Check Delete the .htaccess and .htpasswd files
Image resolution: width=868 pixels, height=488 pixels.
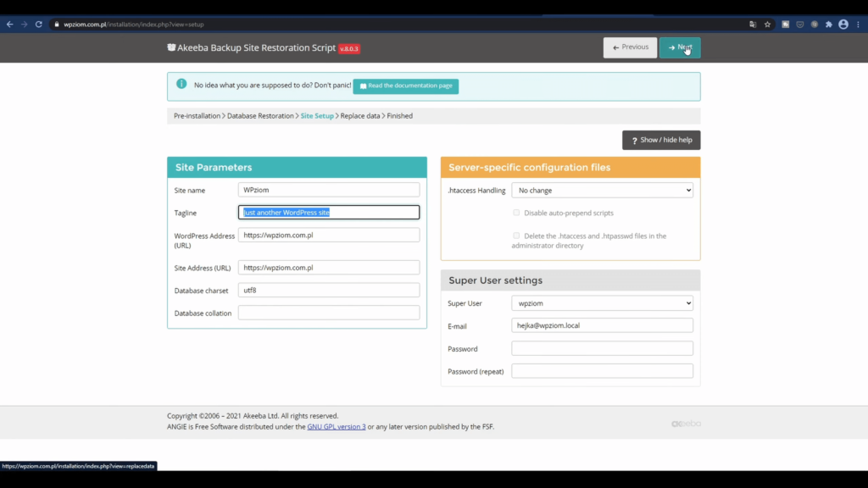click(516, 236)
